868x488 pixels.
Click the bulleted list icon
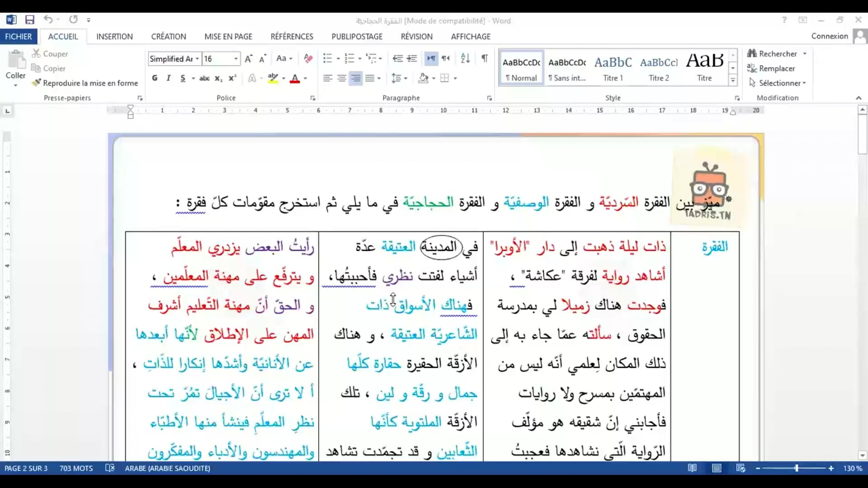327,58
